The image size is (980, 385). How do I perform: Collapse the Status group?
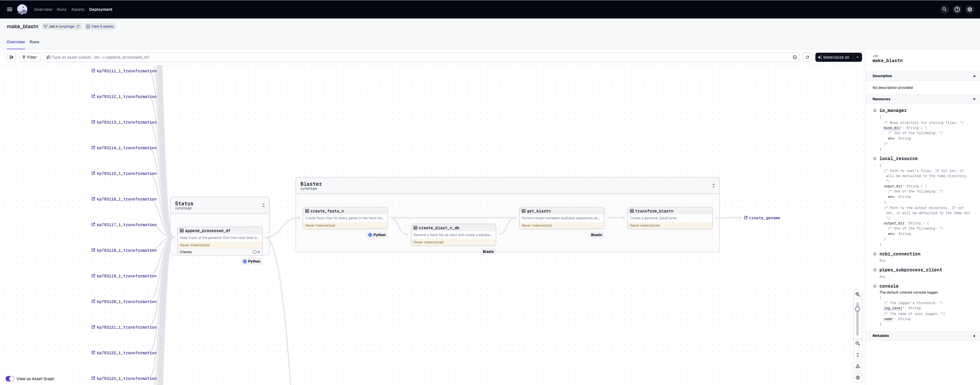pos(263,205)
